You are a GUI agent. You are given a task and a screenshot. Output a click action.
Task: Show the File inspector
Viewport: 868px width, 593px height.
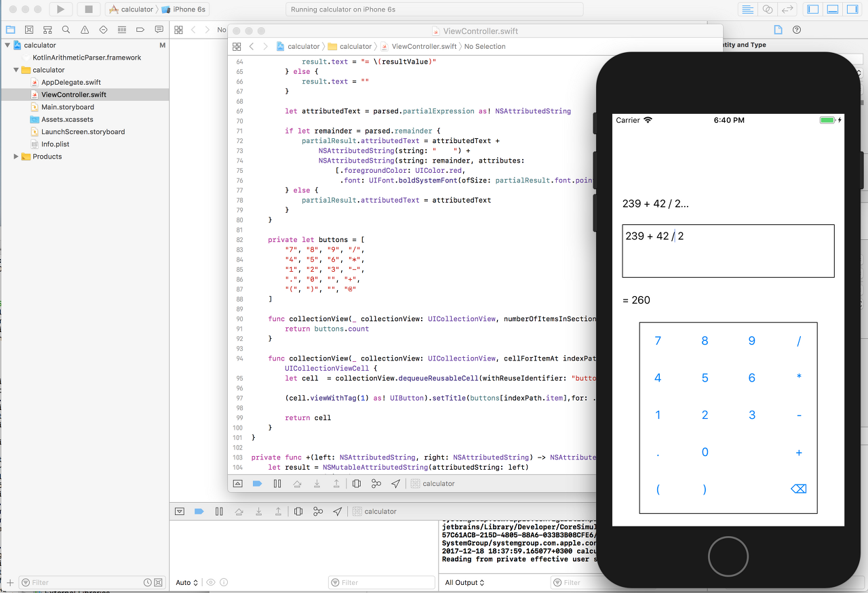(778, 30)
